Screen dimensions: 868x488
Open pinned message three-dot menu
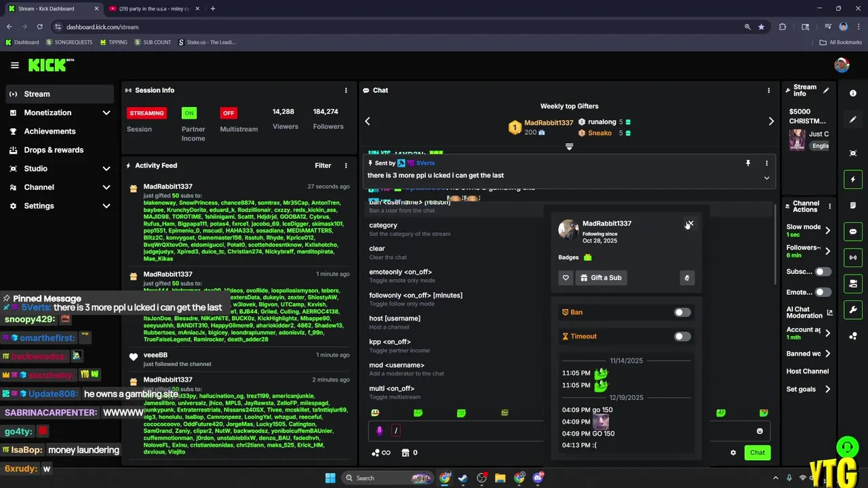767,163
